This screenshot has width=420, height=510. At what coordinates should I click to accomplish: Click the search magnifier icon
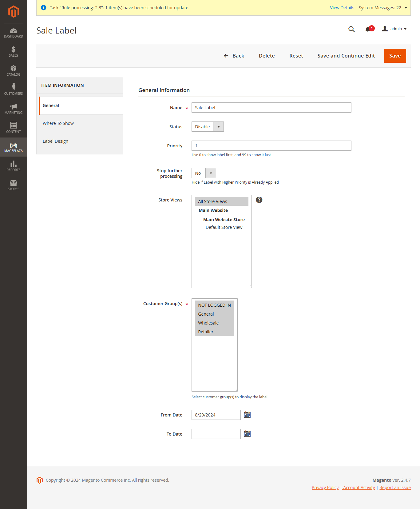(351, 29)
